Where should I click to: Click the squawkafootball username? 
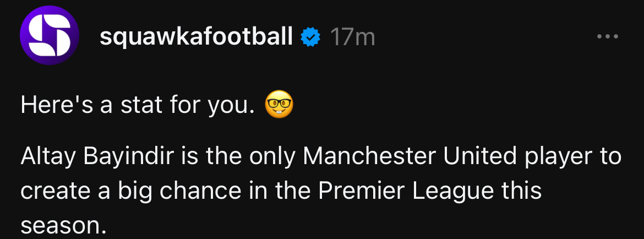coord(196,36)
